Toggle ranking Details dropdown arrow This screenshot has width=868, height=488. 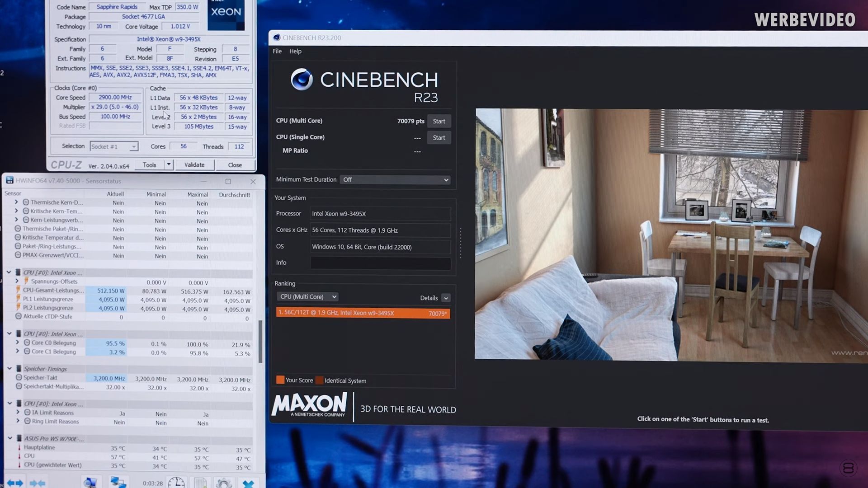point(446,298)
